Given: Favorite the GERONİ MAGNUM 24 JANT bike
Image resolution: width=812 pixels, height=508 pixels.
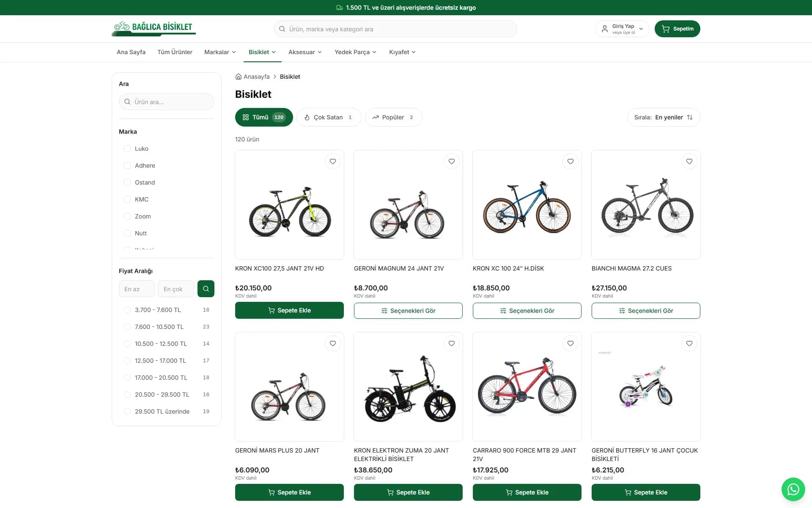Looking at the screenshot, I should coord(452,161).
